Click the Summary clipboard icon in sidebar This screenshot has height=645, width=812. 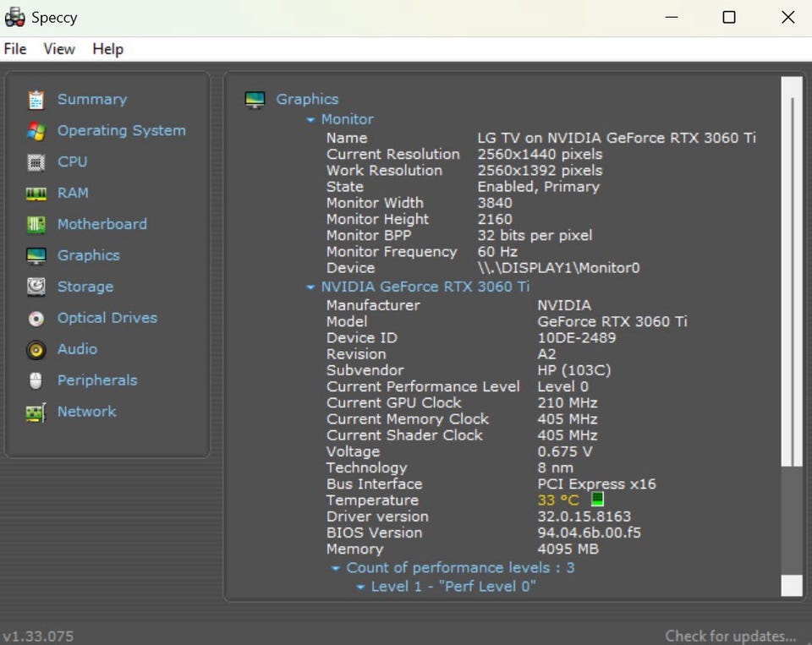pos(36,100)
